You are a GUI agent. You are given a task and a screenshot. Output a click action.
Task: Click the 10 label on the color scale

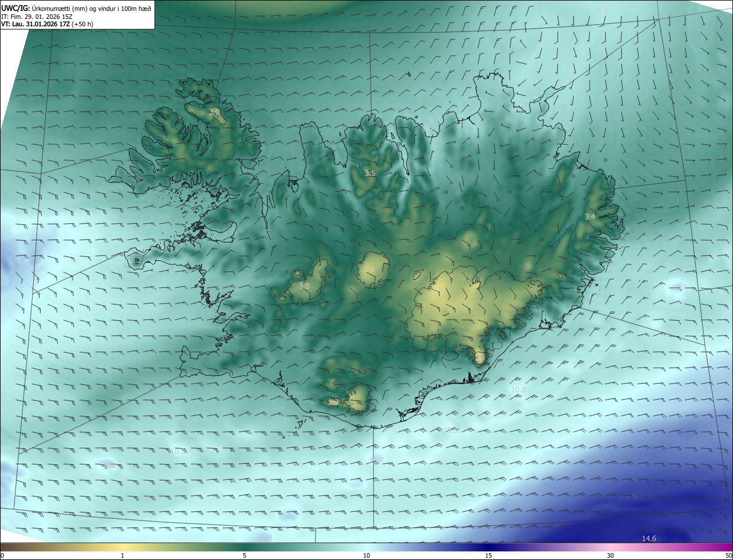[366, 556]
